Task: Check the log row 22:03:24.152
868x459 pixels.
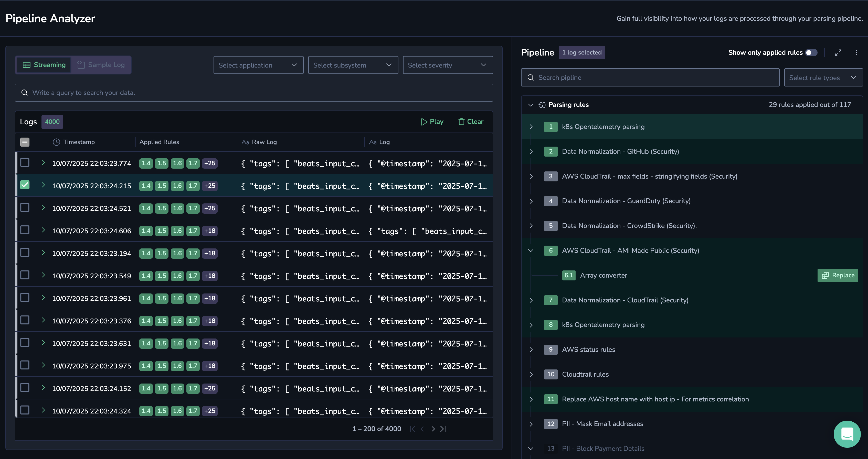Action: pos(25,388)
